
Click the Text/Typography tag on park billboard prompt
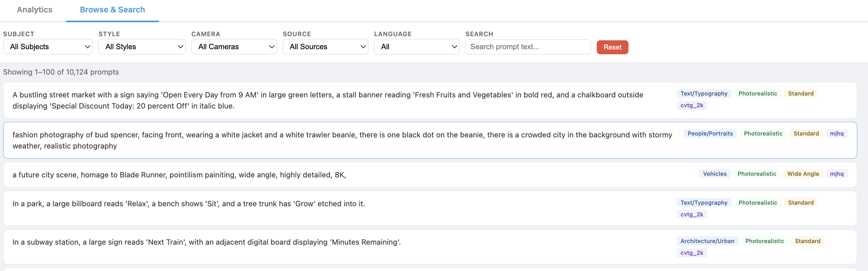[x=704, y=202]
